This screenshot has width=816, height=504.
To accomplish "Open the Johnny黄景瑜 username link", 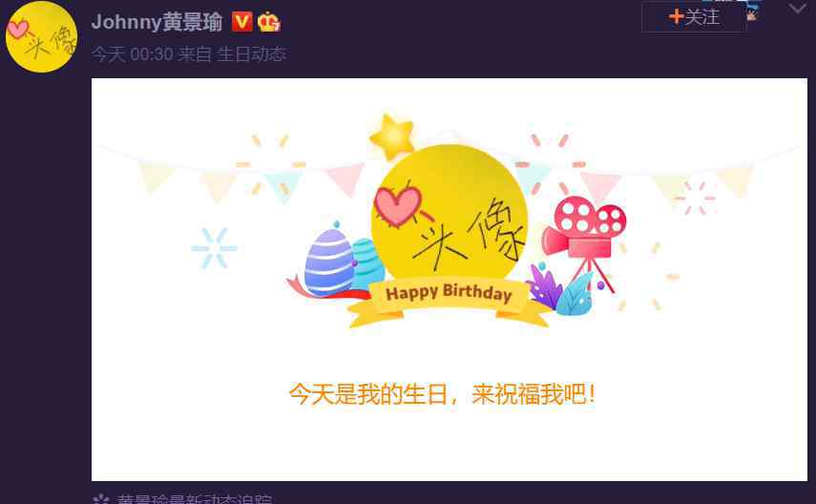I will click(157, 22).
